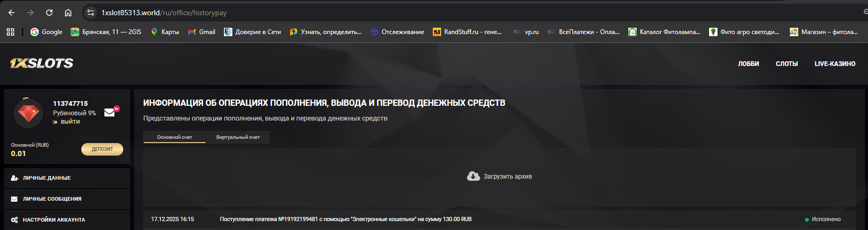Click the payment №19192199481 description row
The height and width of the screenshot is (230, 868).
point(346,219)
